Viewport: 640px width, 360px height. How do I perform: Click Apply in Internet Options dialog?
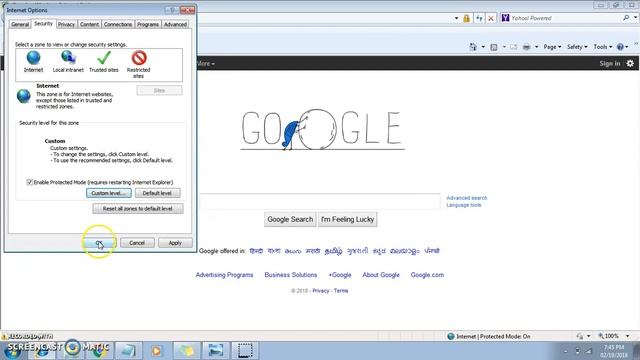pos(175,243)
